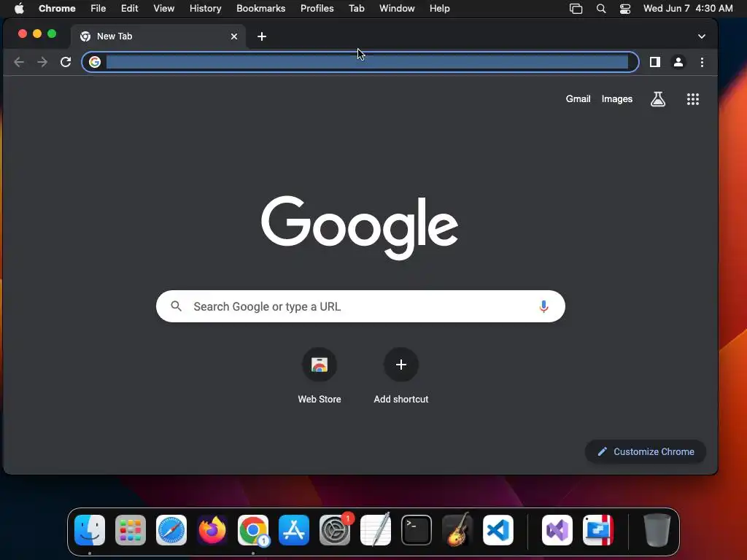This screenshot has width=747, height=560.
Task: Click the date and time clock
Action: click(x=688, y=9)
